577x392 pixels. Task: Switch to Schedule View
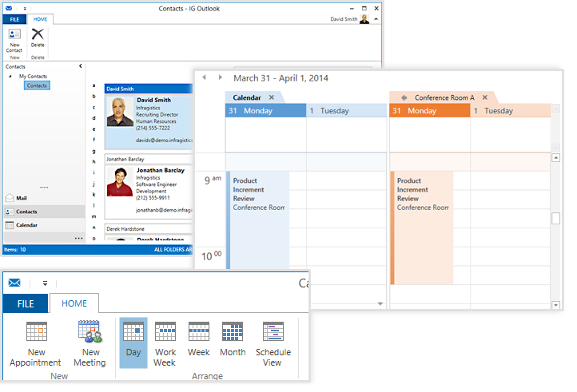pos(273,343)
